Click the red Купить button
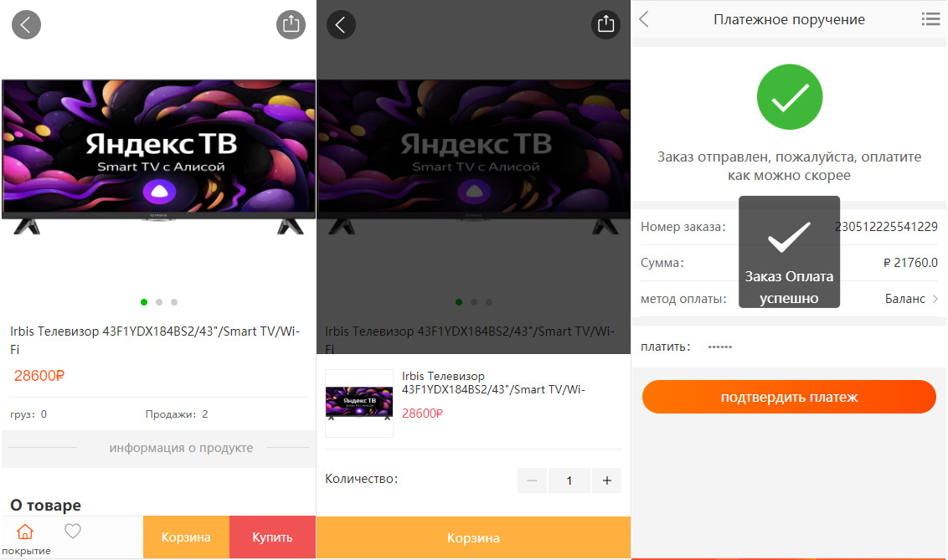The image size is (948, 560). point(272,537)
